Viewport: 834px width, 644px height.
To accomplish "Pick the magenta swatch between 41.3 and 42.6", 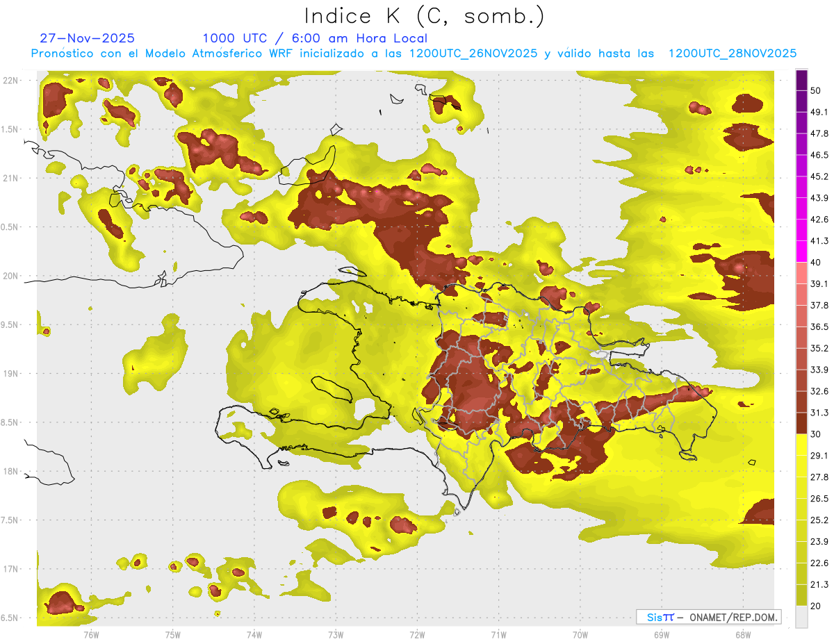I will click(801, 231).
